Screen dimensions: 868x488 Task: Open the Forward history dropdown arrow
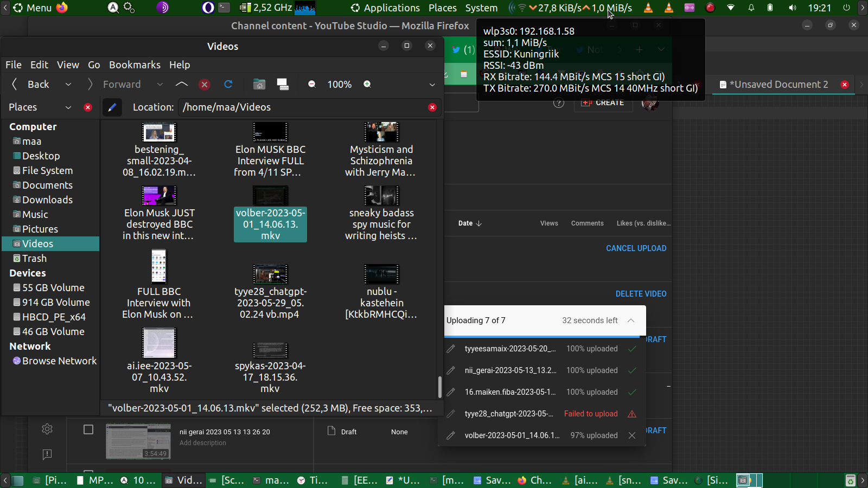(160, 84)
